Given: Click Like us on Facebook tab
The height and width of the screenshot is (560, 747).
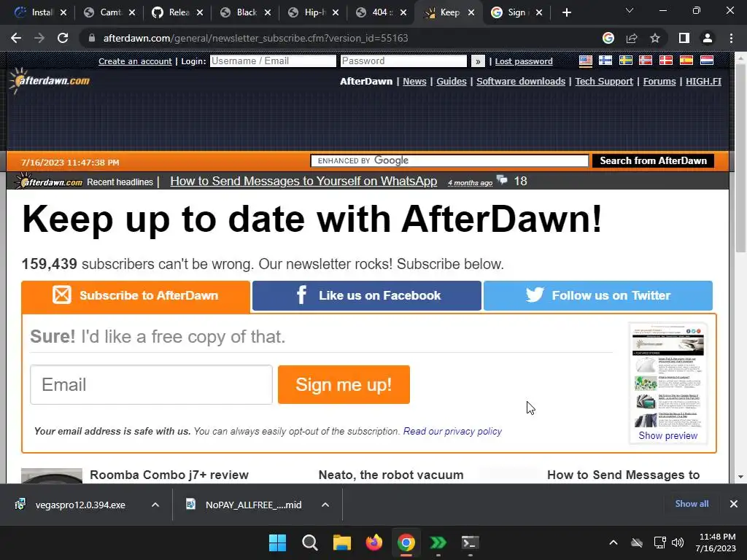Looking at the screenshot, I should tap(367, 296).
